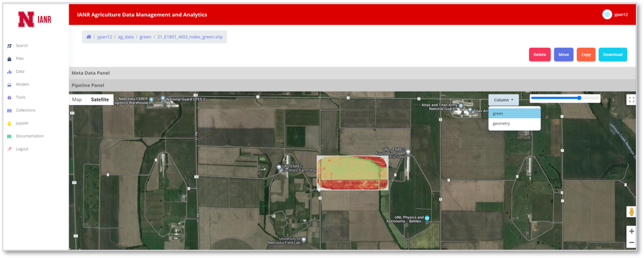Screen dimensions: 644x258
Task: Click UNL Physics and Astronomy Behlen marker
Action: click(x=427, y=218)
